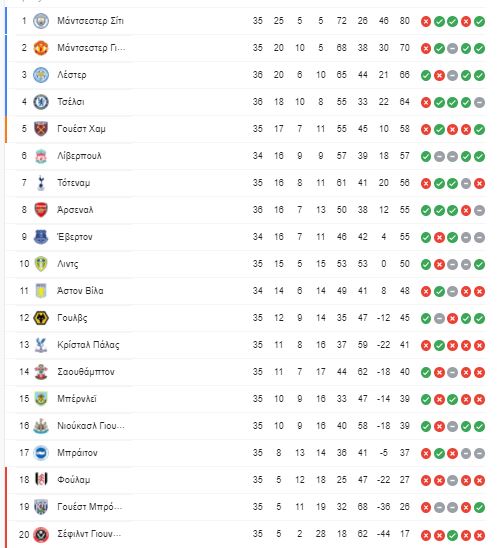The width and height of the screenshot is (497, 548).
Task: Click the Wolves badge next to Γουλβς
Action: 41,318
